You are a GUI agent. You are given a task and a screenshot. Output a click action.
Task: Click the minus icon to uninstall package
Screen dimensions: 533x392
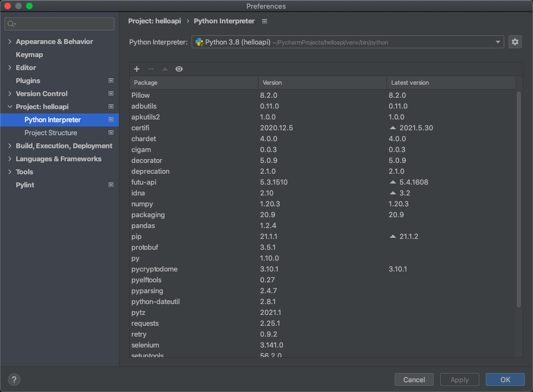[x=151, y=69]
